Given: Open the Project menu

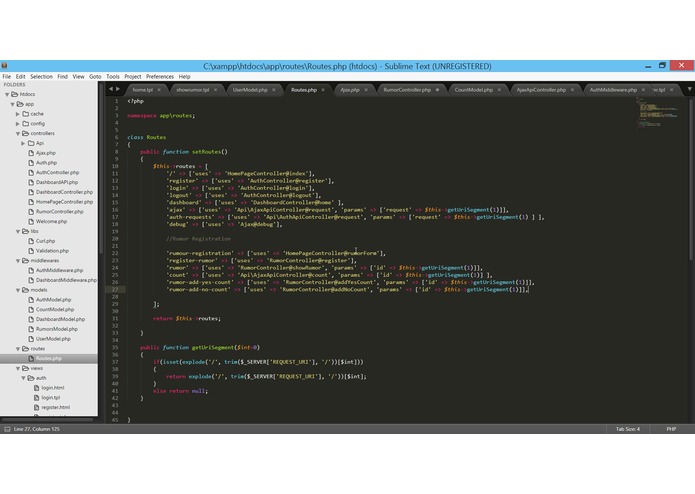Looking at the screenshot, I should (133, 77).
